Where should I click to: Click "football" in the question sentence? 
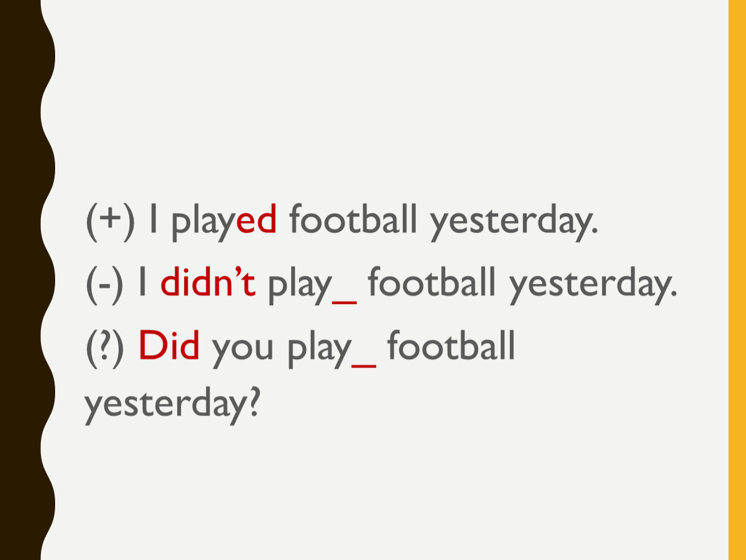coord(451,345)
